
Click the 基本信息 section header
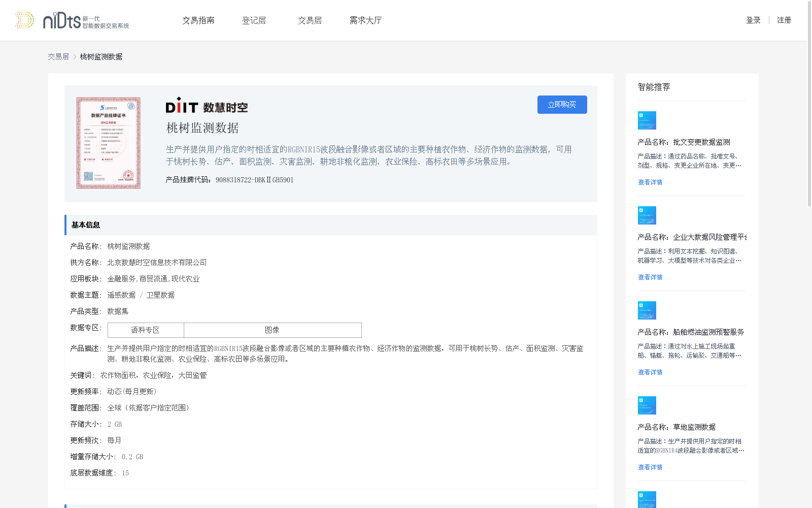tap(331, 225)
